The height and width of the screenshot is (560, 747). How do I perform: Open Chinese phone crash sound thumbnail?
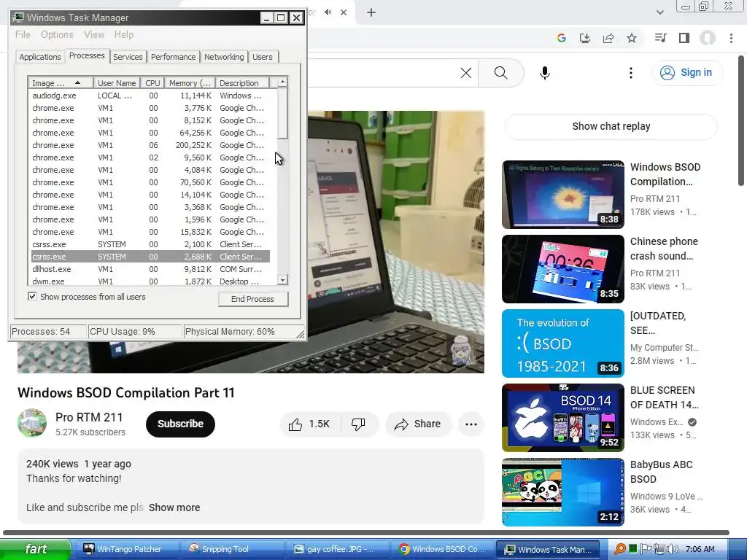[x=563, y=268]
